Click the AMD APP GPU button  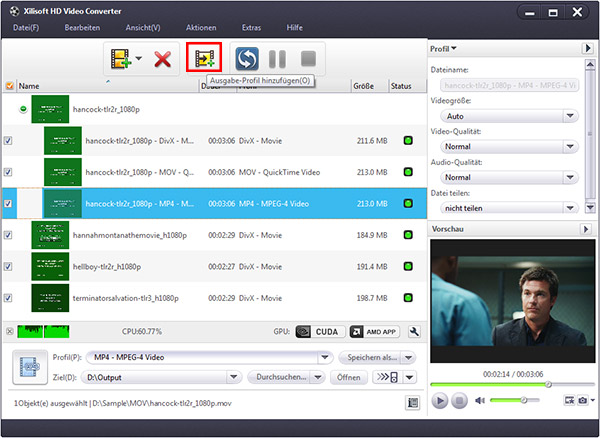(375, 332)
